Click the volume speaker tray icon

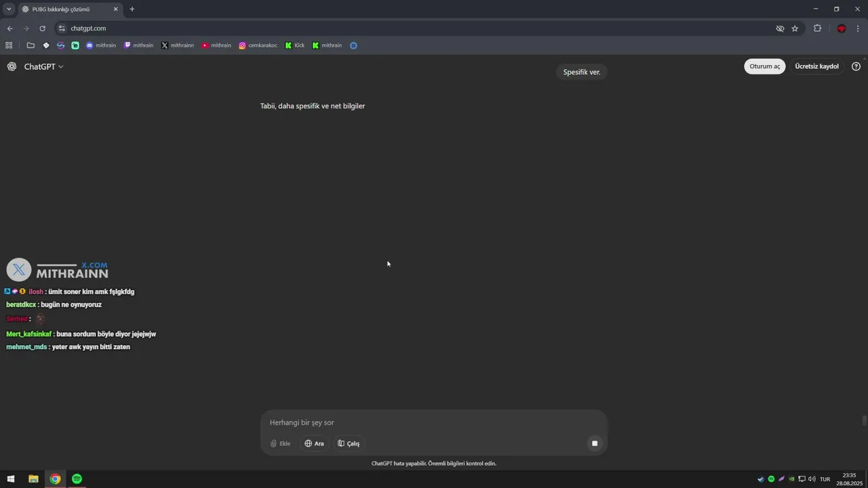[812, 479]
